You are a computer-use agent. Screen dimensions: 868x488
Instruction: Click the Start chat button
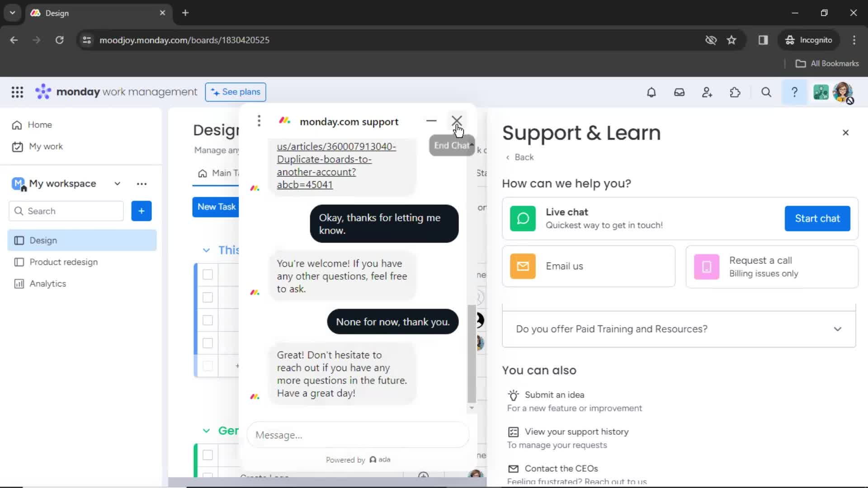[x=817, y=219]
